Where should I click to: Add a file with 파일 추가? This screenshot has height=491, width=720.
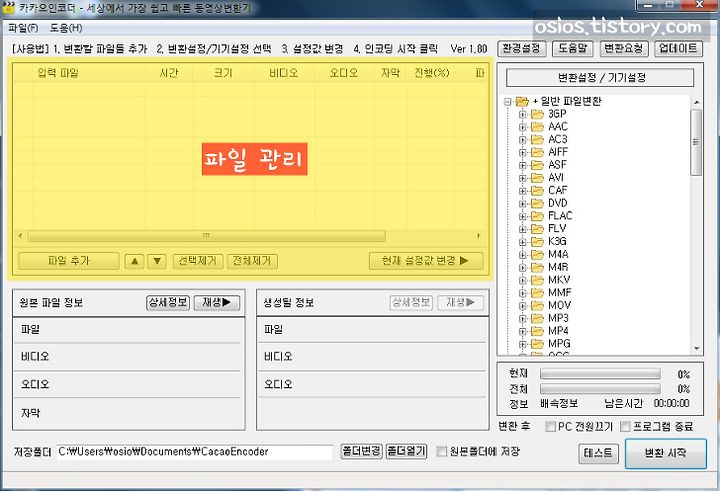coord(68,261)
